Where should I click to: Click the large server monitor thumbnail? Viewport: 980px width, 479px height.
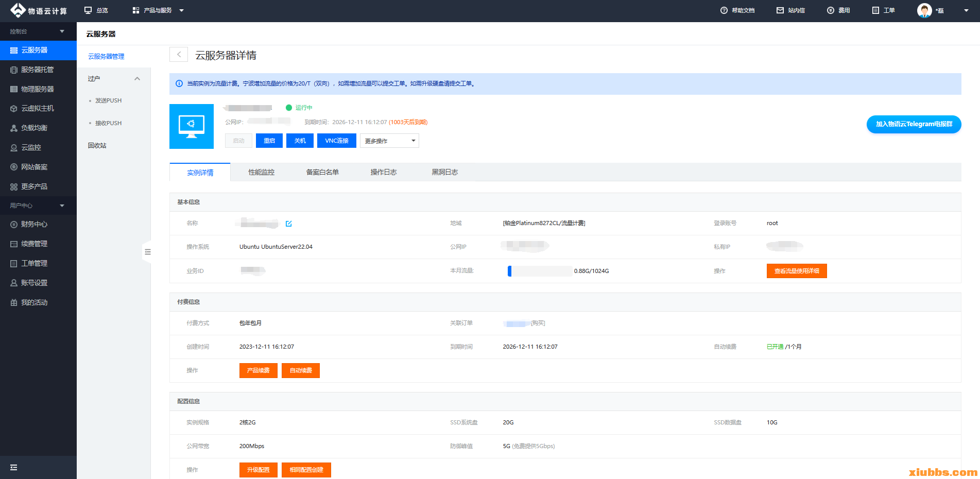pyautogui.click(x=192, y=126)
